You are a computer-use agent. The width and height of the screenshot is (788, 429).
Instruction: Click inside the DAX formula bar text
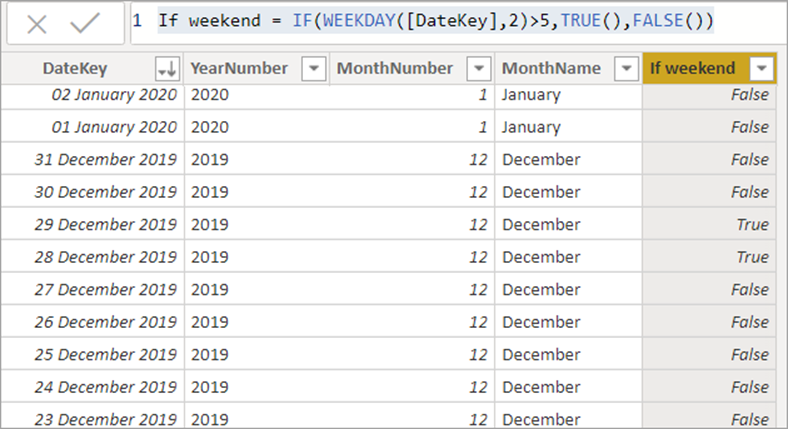(436, 21)
